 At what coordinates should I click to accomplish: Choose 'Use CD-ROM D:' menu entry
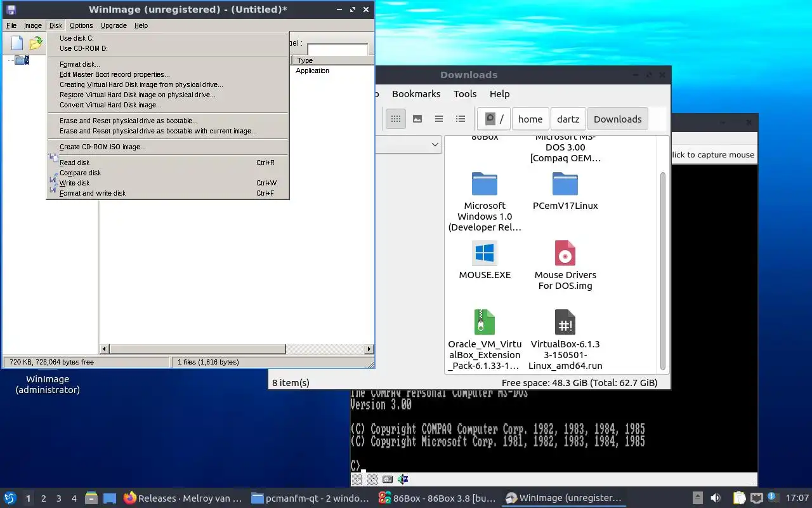167,48
